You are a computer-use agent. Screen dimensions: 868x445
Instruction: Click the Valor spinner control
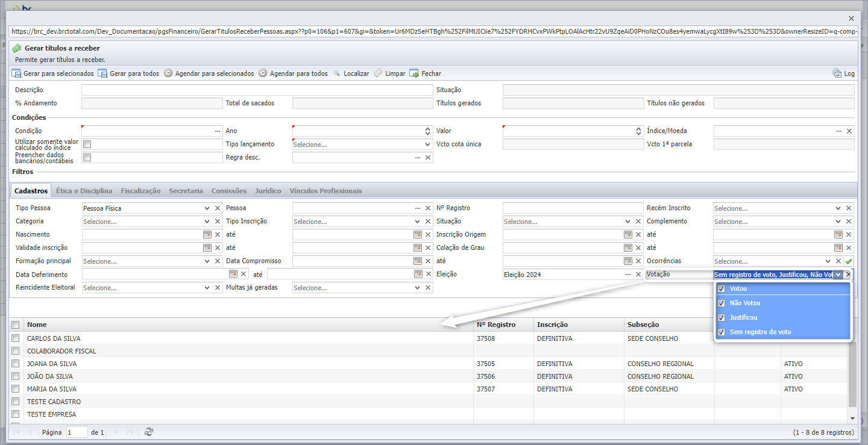[639, 131]
